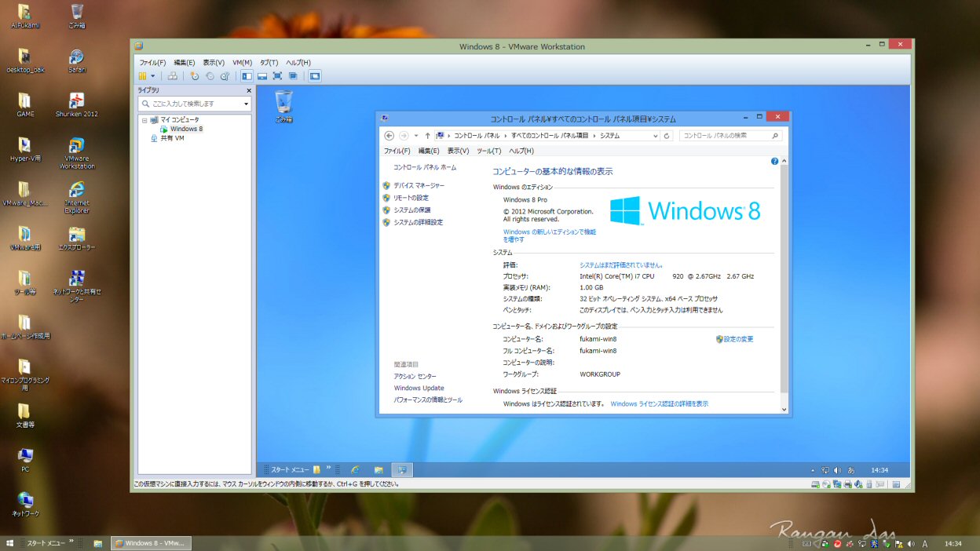
Task: Click the VMware Workstation desktop icon
Action: 77,154
